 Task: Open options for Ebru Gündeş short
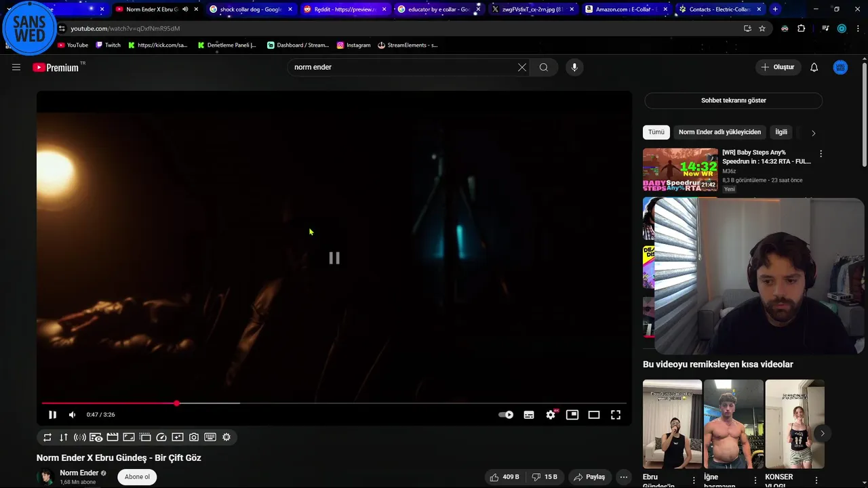694,480
